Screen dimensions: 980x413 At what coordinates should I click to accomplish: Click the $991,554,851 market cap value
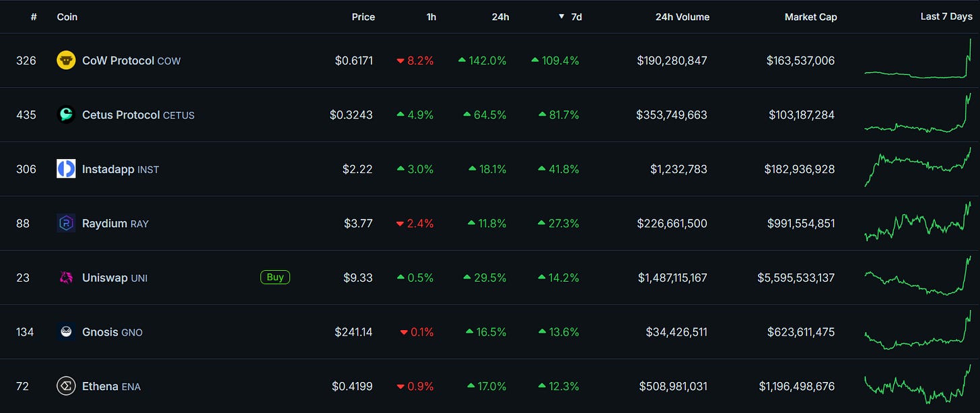click(x=801, y=223)
